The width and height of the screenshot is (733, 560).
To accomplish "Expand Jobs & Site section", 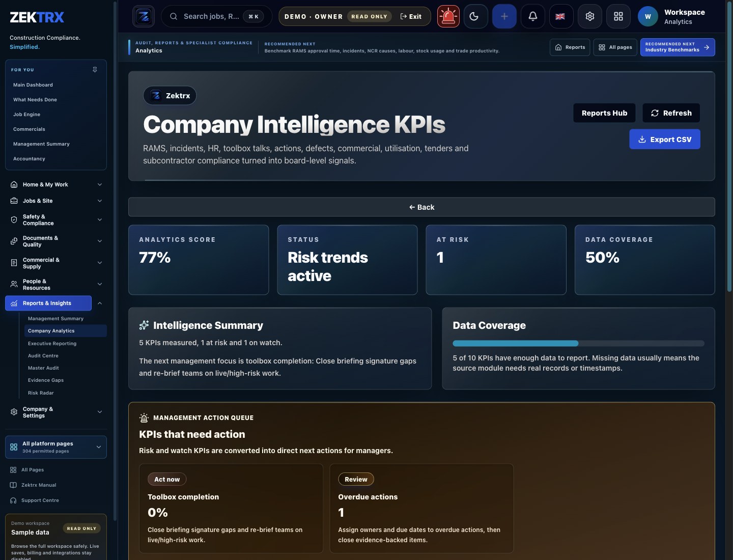I will tap(100, 201).
